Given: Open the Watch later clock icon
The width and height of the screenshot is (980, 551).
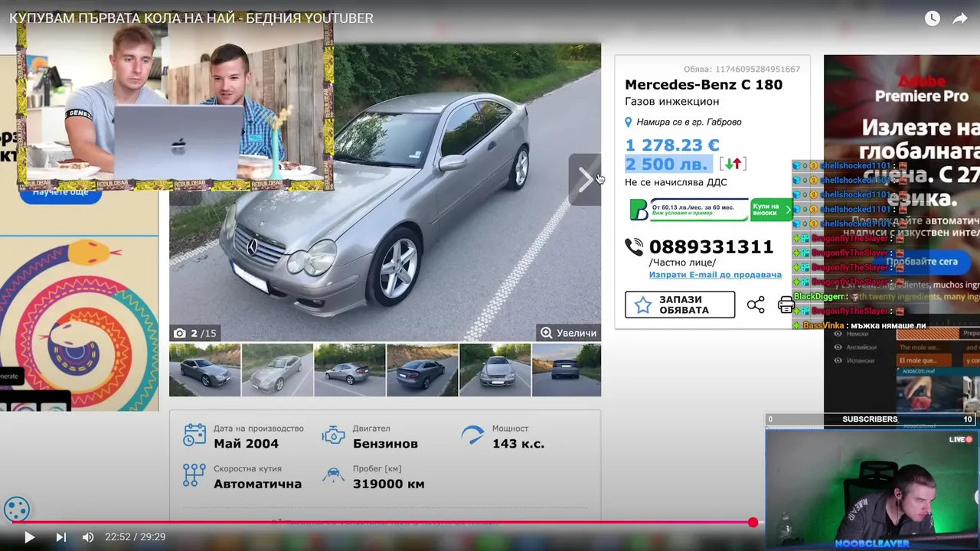Looking at the screenshot, I should [932, 18].
